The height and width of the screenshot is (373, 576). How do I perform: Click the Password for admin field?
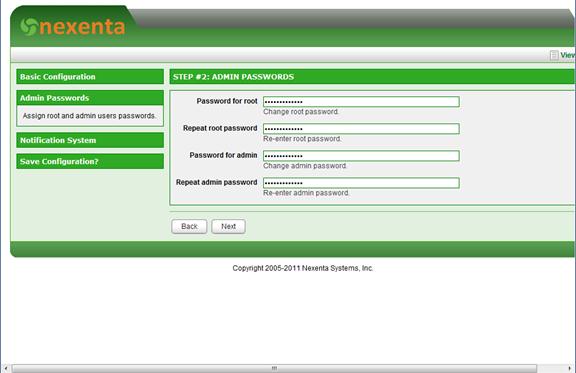(x=361, y=156)
